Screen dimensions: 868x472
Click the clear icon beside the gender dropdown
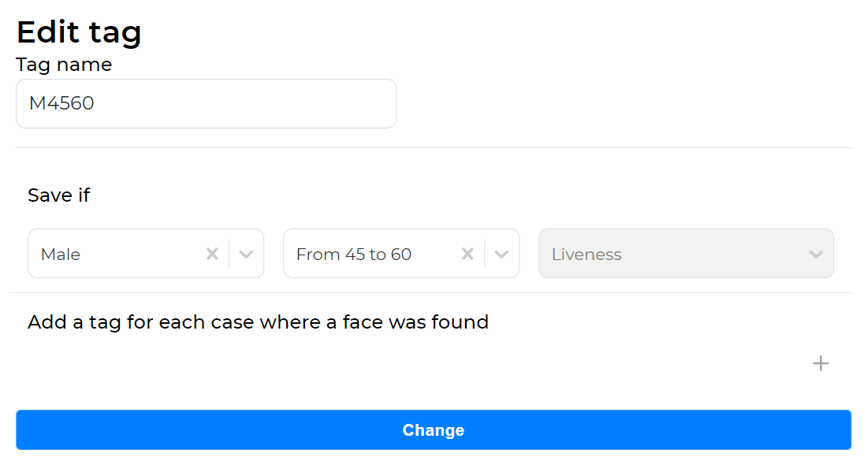[x=211, y=253]
